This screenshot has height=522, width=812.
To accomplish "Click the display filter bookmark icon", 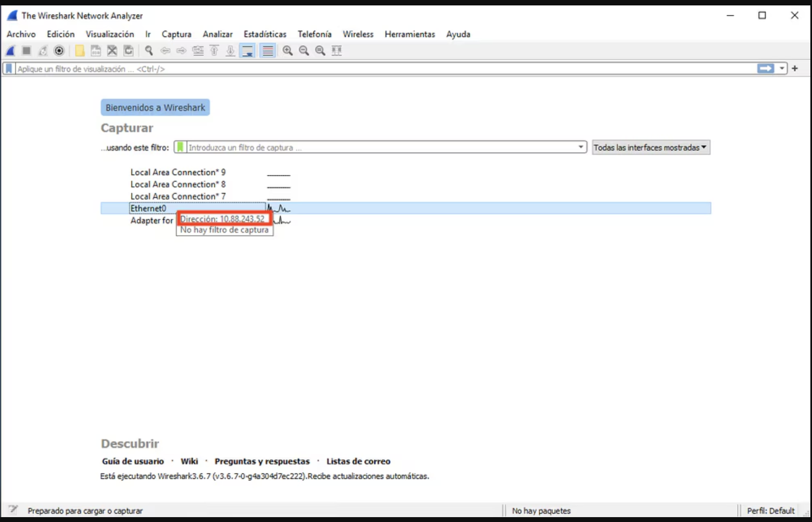I will pos(9,69).
